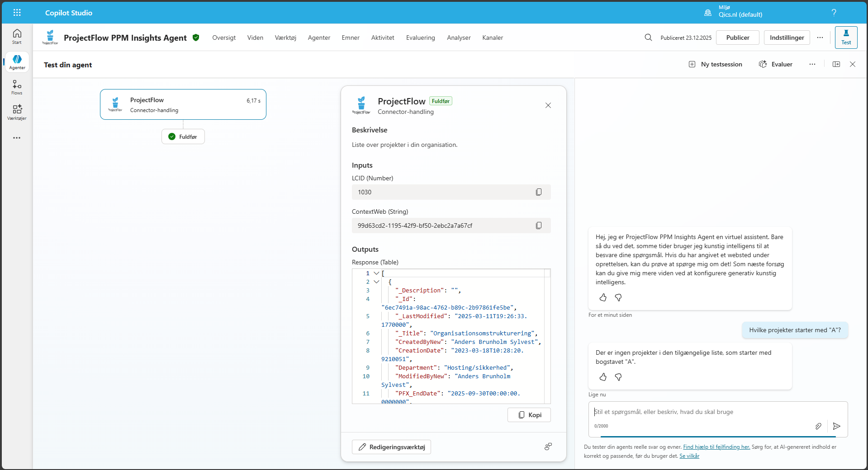Click the Qics.nl (default) environment
The image size is (868, 470).
(740, 14)
